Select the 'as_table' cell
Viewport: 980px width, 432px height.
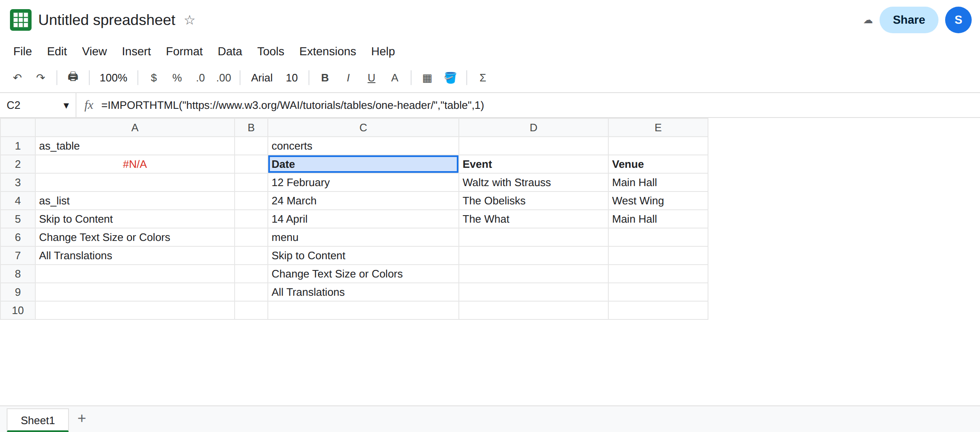click(x=135, y=146)
